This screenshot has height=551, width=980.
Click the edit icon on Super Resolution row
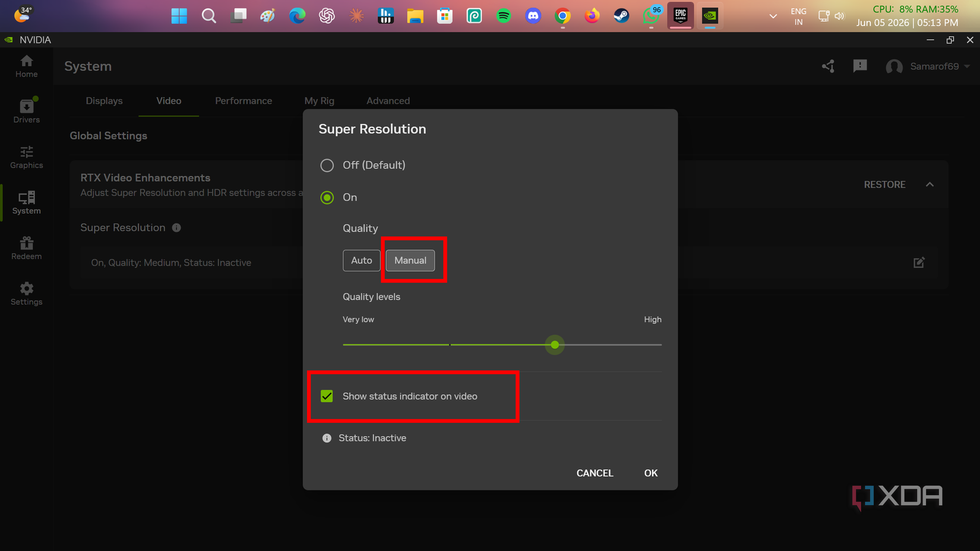(919, 262)
